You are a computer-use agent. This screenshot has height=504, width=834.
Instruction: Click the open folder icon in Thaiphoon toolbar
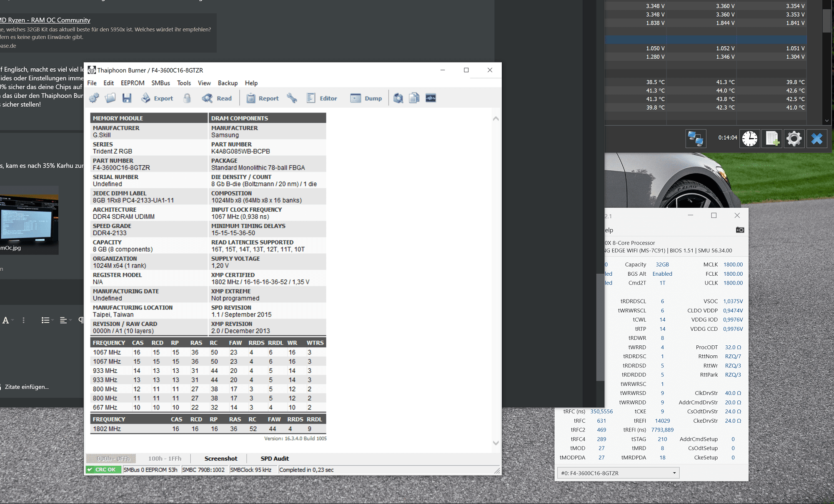point(110,98)
